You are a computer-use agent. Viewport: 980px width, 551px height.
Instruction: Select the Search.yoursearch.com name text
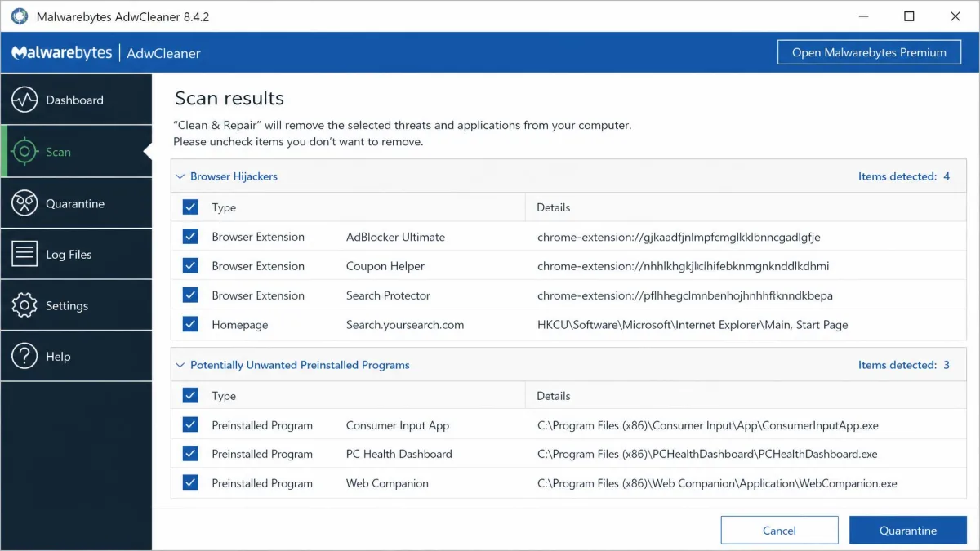[405, 324]
